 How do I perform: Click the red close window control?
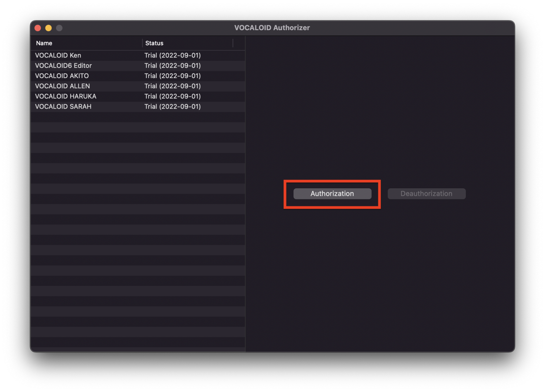[38, 28]
